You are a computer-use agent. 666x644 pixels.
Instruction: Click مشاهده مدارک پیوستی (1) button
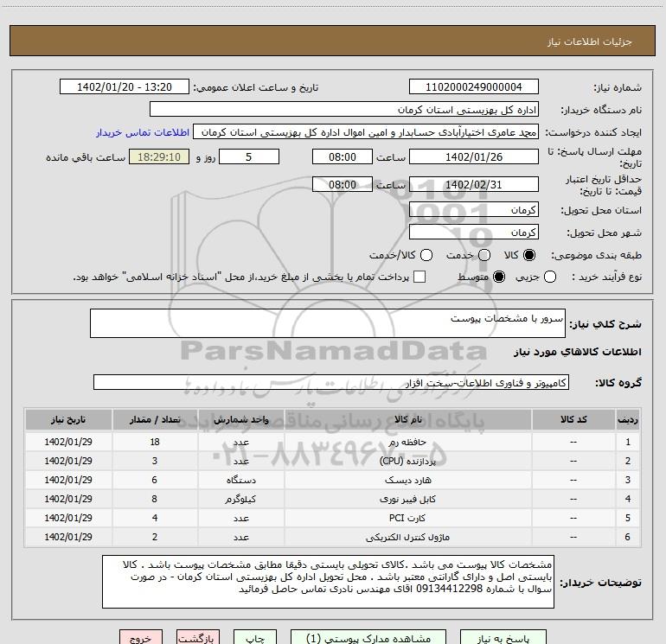(x=368, y=637)
